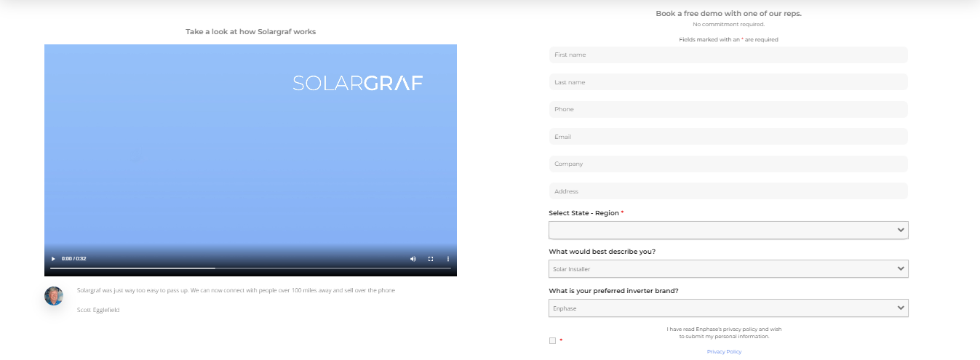Screen dimensions: 980x360
Task: Click Scott Egglefield's avatar photo
Action: [x=54, y=296]
